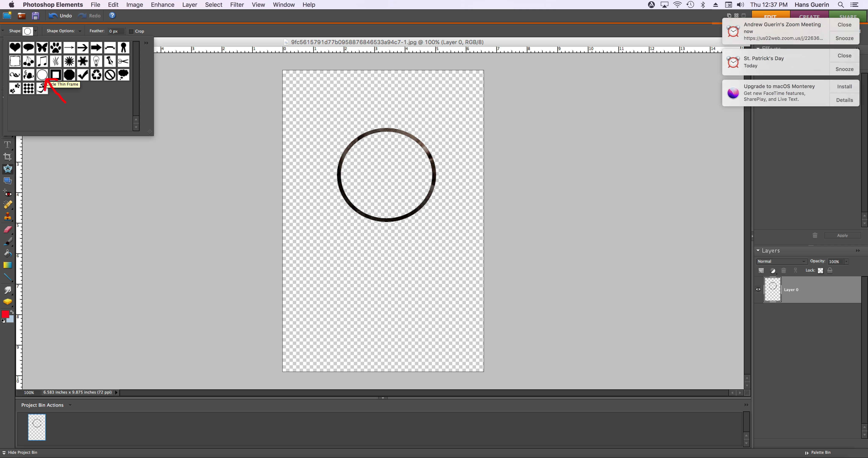
Task: Choose the Gradient tool
Action: point(7,265)
